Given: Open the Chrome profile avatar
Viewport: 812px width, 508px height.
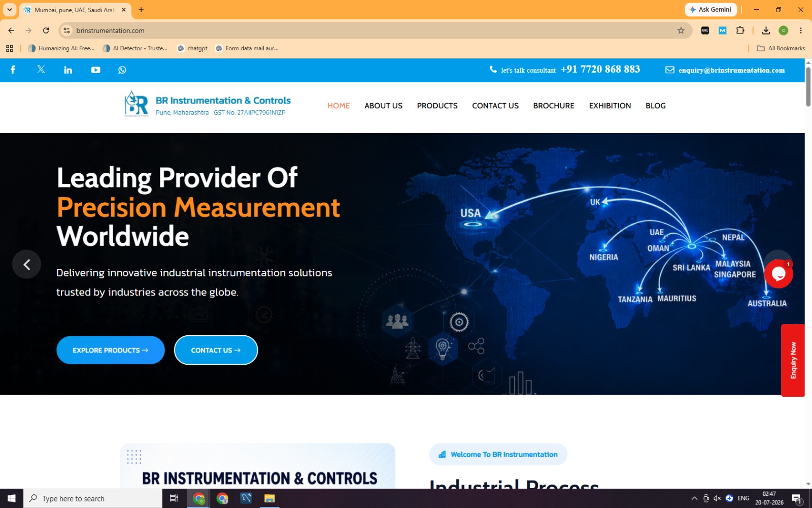Looking at the screenshot, I should [x=784, y=30].
